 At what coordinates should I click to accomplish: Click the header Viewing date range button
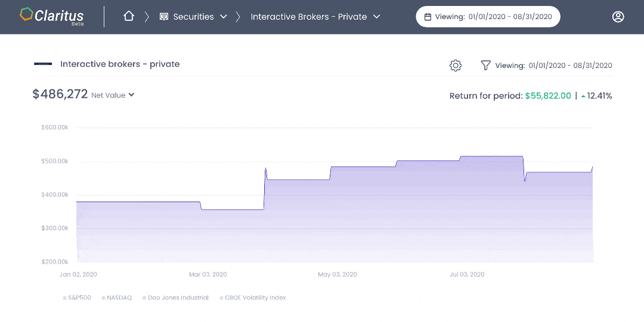488,17
